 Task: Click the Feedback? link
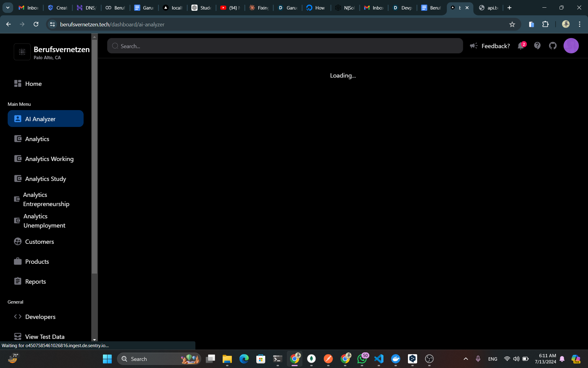click(x=496, y=46)
